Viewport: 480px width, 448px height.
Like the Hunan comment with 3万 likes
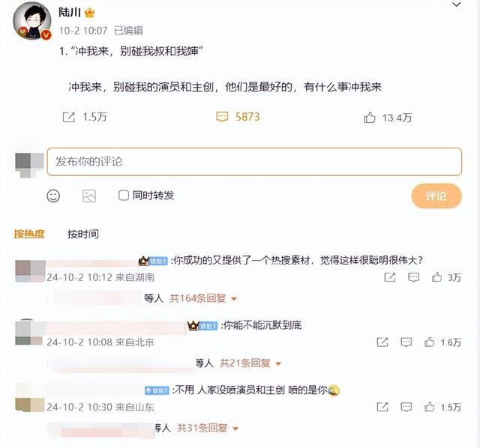tap(436, 277)
